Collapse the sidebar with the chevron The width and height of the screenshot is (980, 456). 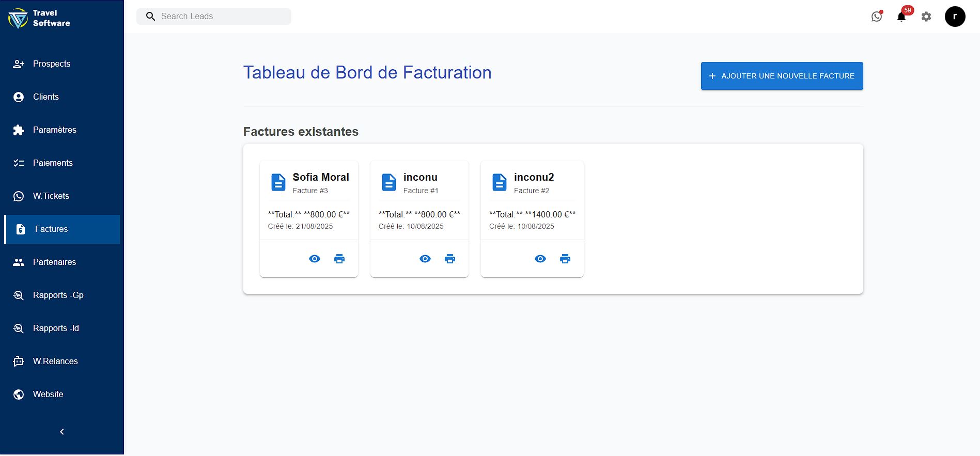pos(61,431)
